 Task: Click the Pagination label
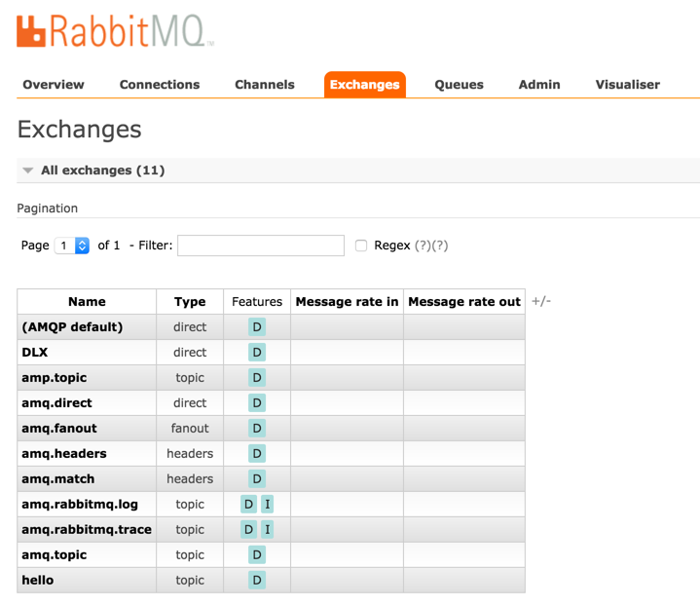click(x=48, y=208)
